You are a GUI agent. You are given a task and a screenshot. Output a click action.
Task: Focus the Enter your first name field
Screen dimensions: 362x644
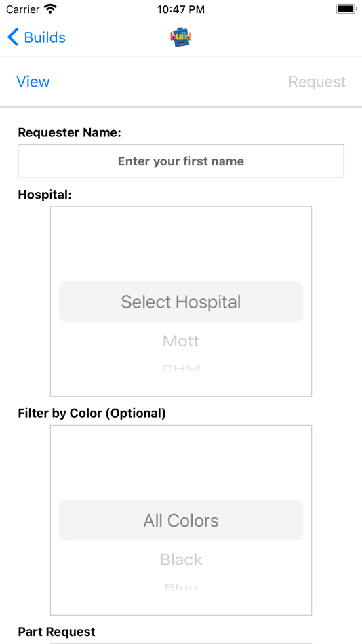pyautogui.click(x=181, y=161)
